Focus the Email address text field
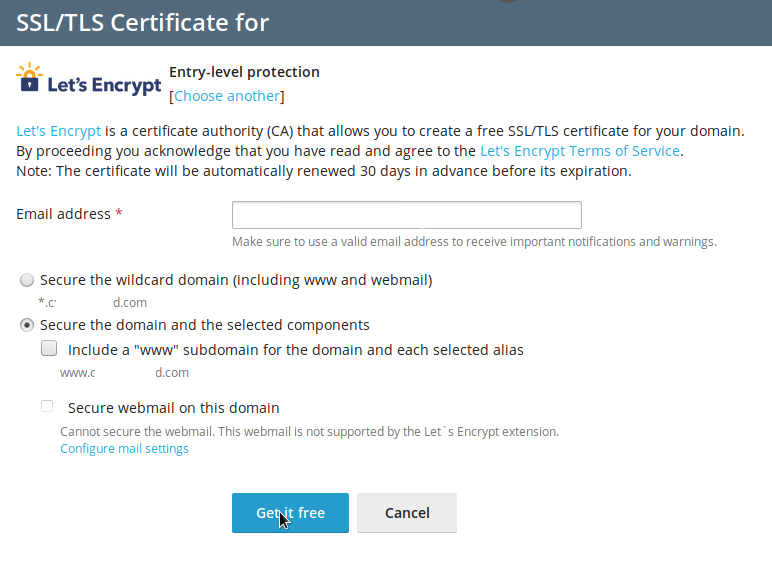The image size is (772, 582). click(406, 215)
